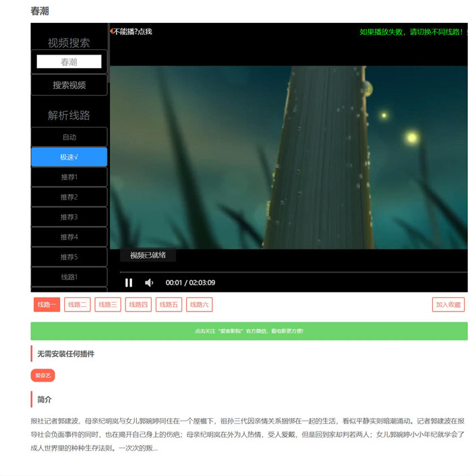
Task: Switch to 推荐1 parsing line
Action: point(69,177)
